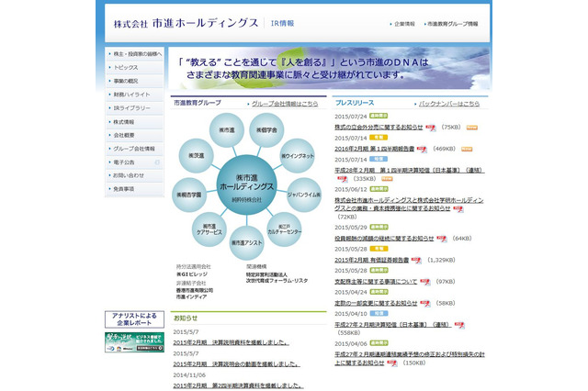Select お問い合わせ from sidebar
The image size is (588, 391).
pos(135,175)
